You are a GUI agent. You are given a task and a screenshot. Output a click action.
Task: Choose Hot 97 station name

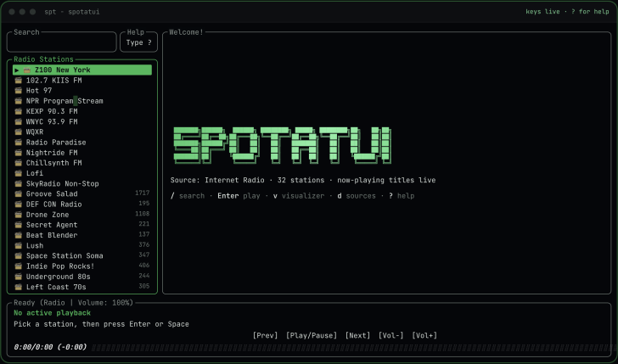pyautogui.click(x=39, y=91)
